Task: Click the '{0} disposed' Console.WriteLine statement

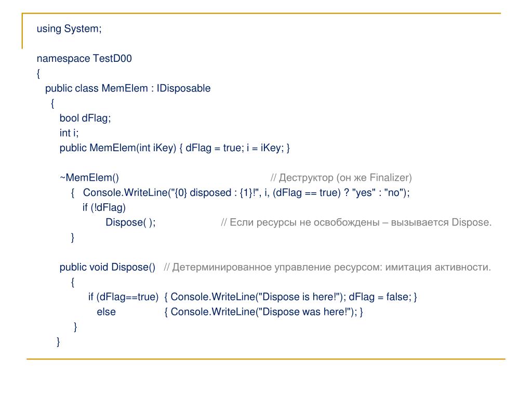Action: pos(246,193)
